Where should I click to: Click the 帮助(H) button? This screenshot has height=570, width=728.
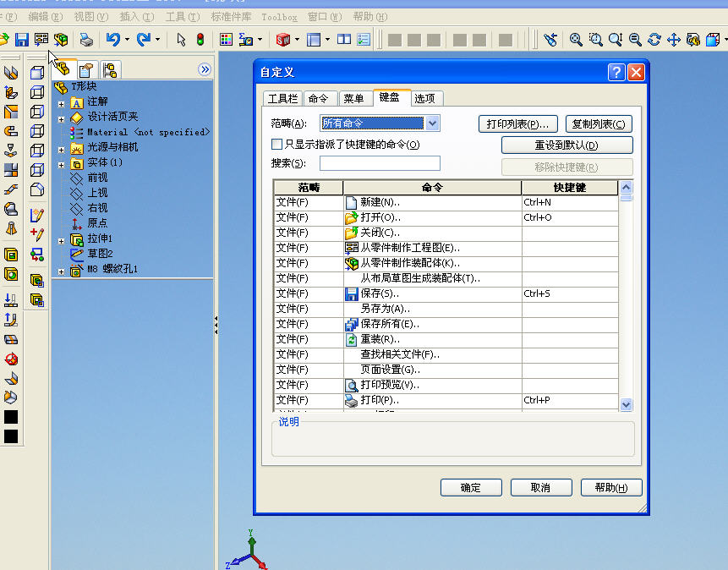611,487
